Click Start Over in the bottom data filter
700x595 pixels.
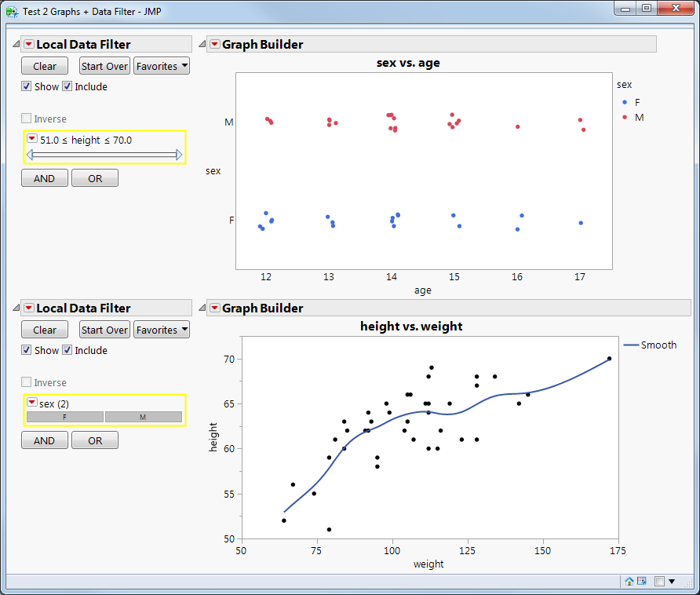(104, 330)
